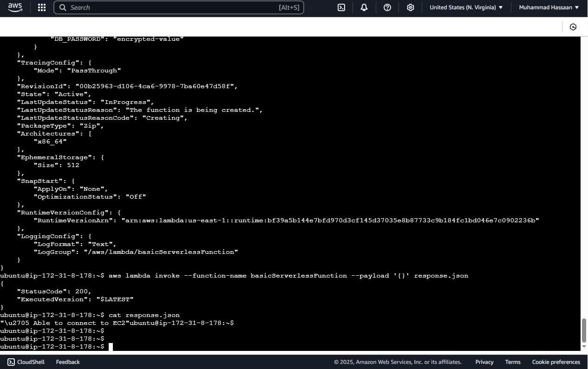Open the Services grid menu icon

pyautogui.click(x=41, y=7)
